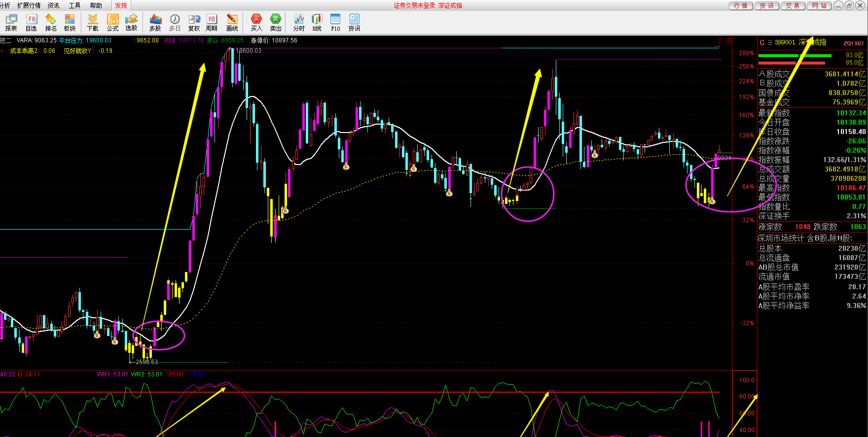868x437 pixels.
Task: Click the 399001 index code
Action: (x=785, y=42)
